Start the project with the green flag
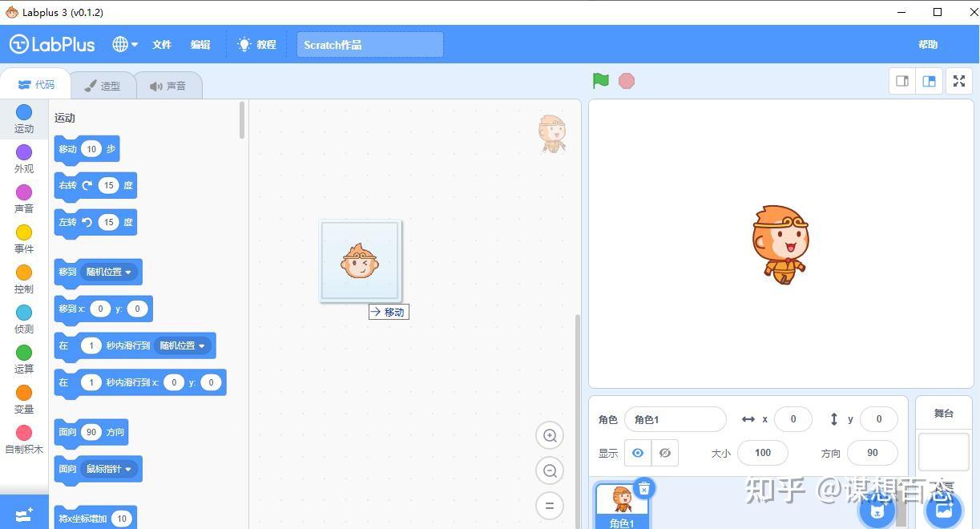 click(600, 80)
